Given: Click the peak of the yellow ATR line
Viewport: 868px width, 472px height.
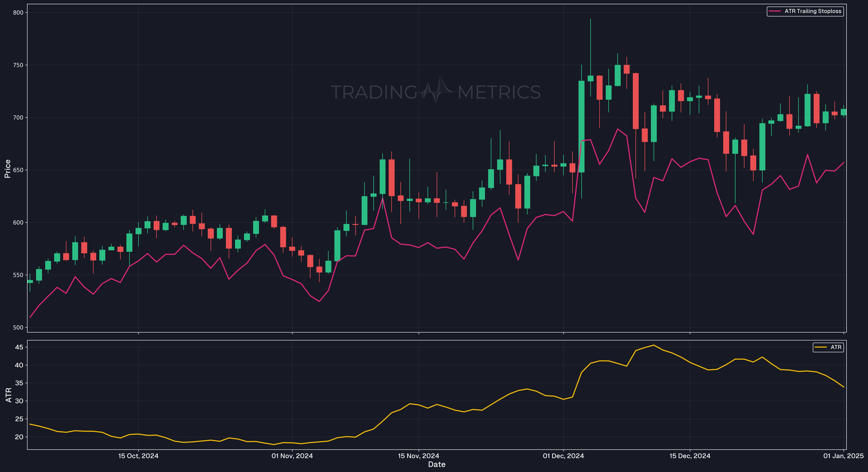Looking at the screenshot, I should click(x=654, y=345).
